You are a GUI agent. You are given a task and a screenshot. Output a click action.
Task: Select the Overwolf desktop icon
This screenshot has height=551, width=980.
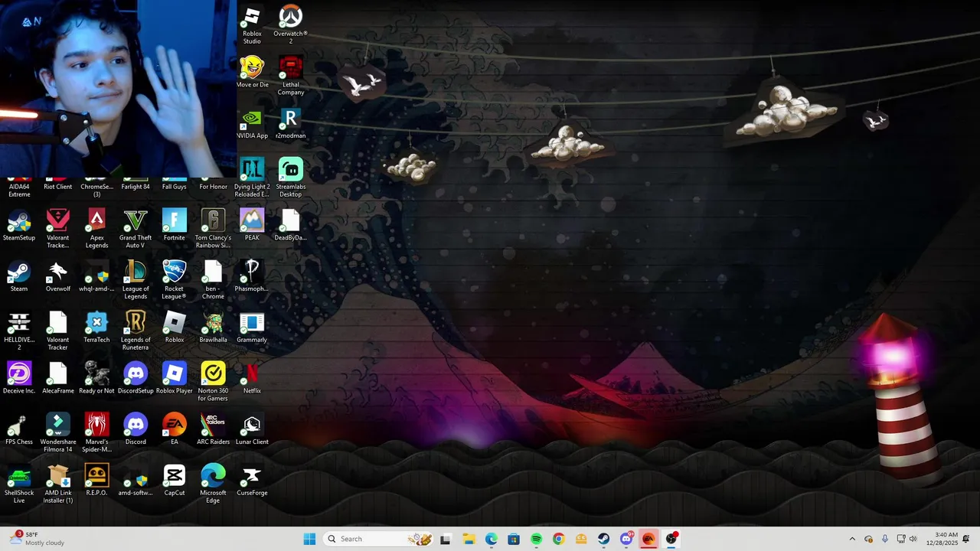coord(58,276)
